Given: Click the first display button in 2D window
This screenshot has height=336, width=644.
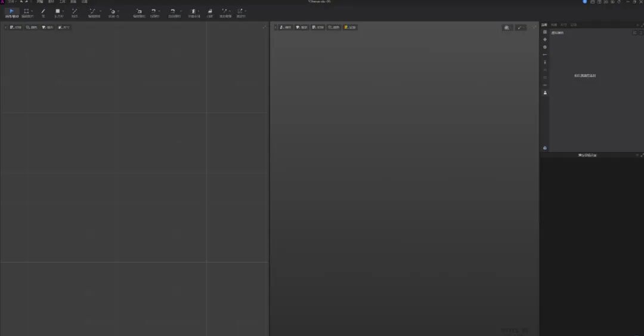Looking at the screenshot, I should [x=16, y=27].
